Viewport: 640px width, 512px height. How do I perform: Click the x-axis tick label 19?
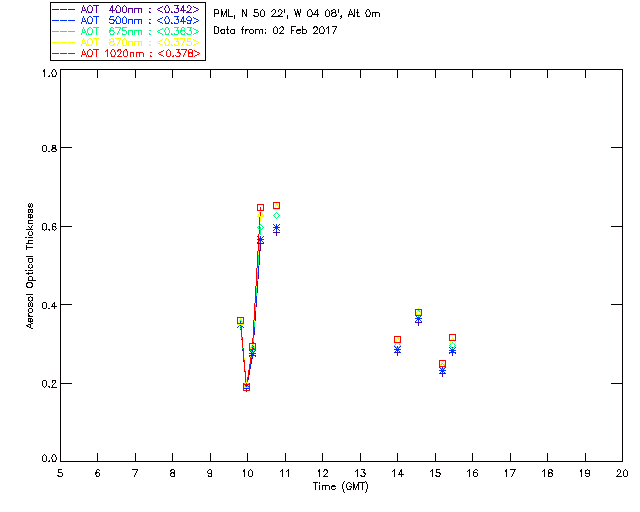(585, 473)
